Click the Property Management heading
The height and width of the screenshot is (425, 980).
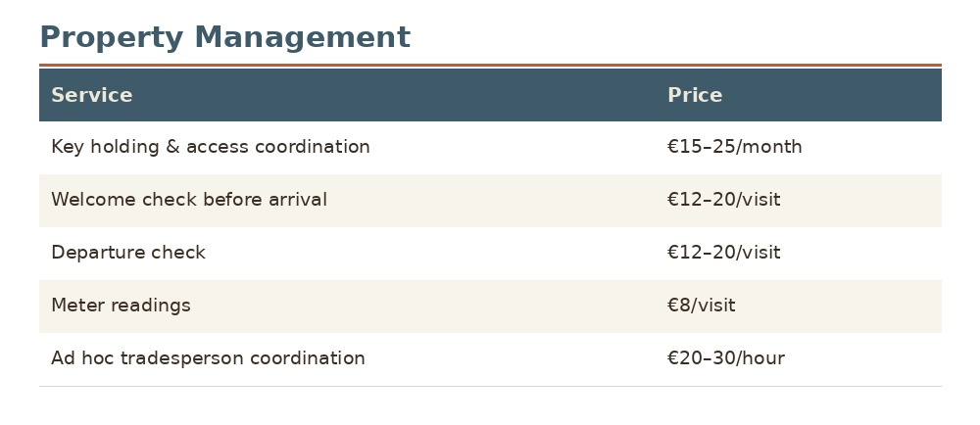pyautogui.click(x=225, y=37)
